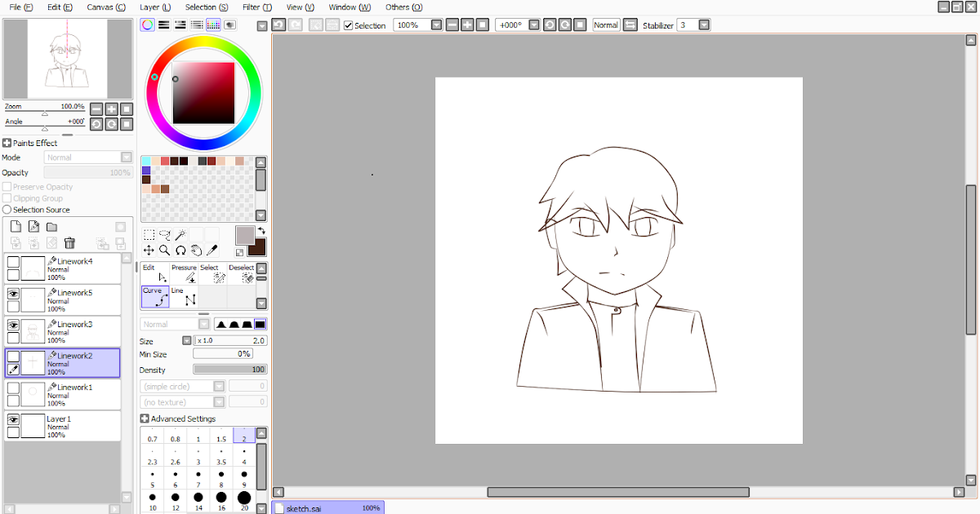Pick the cyan swatch in palette
Viewport: 980px width, 514px height.
coord(146,161)
